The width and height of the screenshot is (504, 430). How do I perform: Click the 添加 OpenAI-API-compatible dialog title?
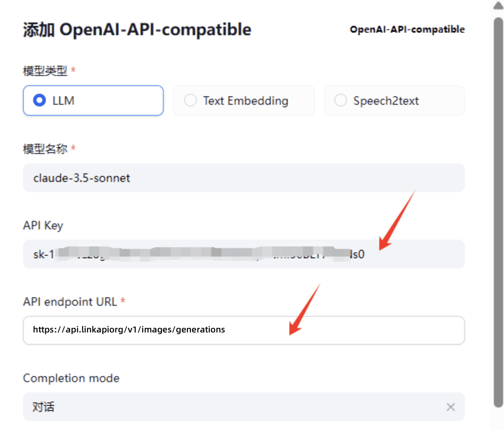pyautogui.click(x=137, y=30)
